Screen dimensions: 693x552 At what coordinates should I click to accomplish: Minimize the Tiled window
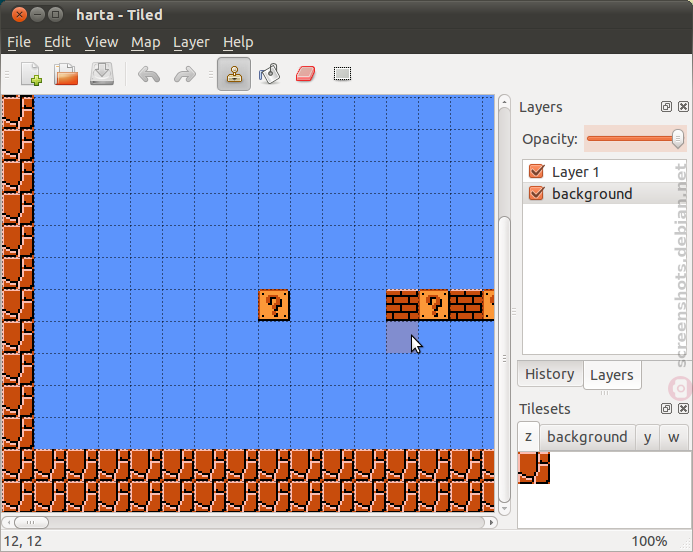click(x=37, y=15)
